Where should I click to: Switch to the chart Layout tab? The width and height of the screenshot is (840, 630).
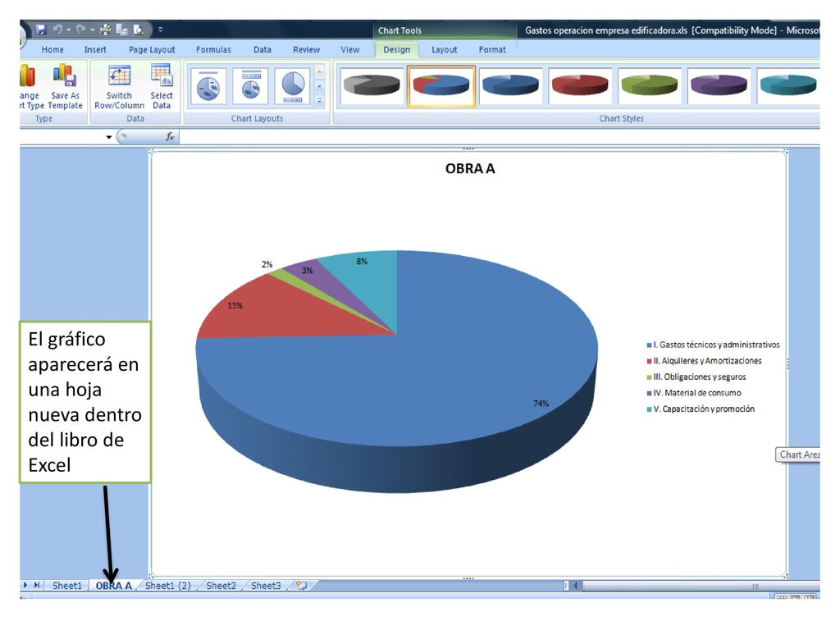tap(444, 49)
